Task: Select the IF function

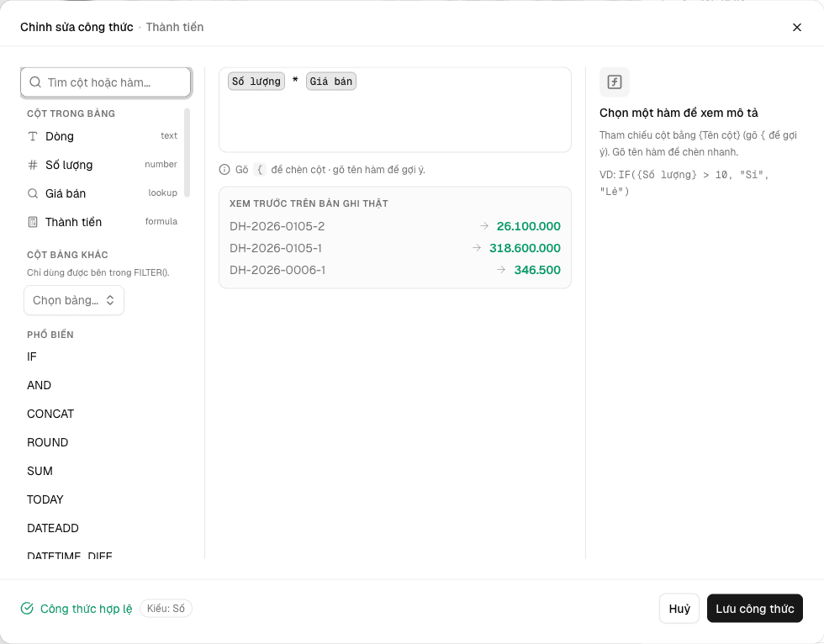Action: pos(32,356)
